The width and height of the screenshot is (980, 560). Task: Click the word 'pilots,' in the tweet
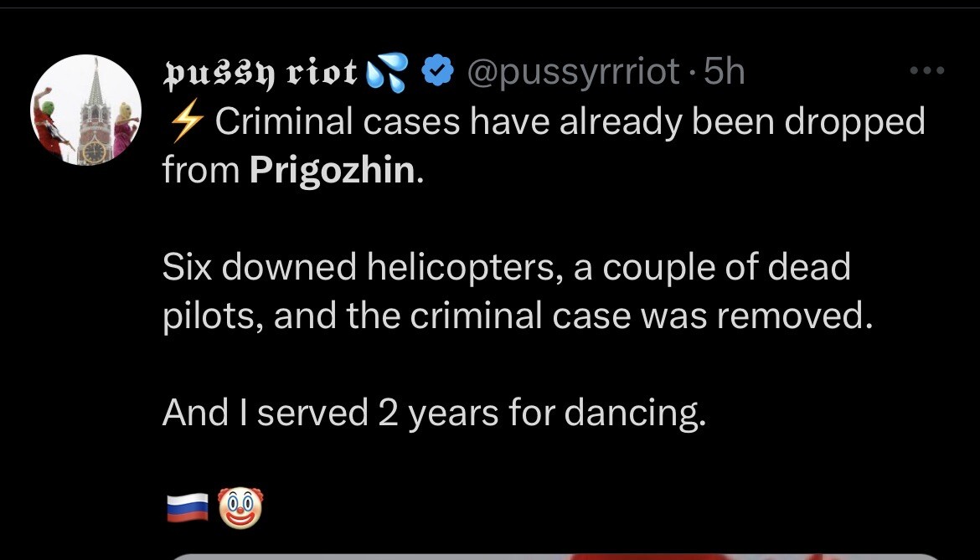(x=211, y=316)
